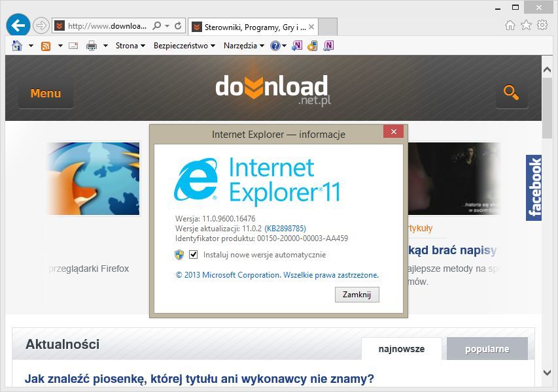
Task: Open the facebook side tab
Action: click(534, 188)
